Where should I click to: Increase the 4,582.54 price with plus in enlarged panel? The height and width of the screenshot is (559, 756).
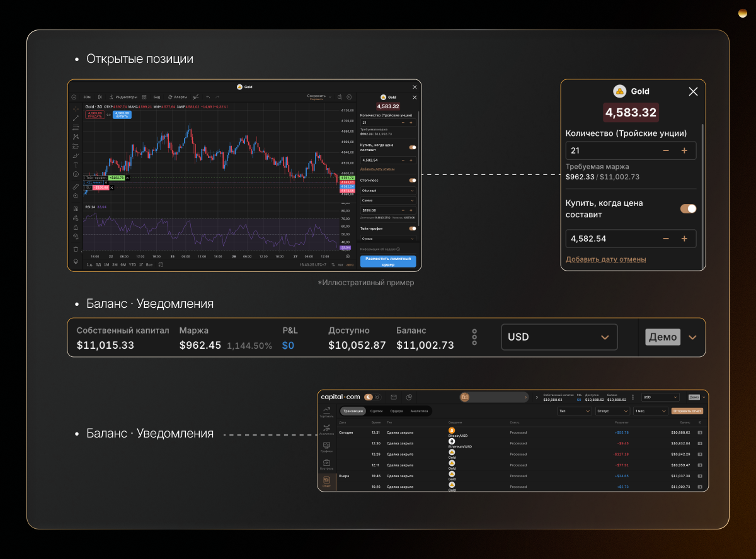tap(684, 239)
